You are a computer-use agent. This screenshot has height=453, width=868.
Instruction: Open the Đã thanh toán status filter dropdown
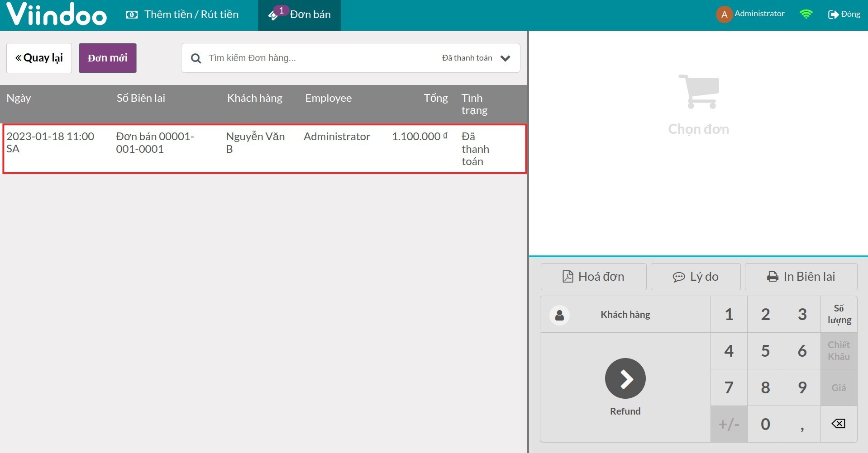476,58
